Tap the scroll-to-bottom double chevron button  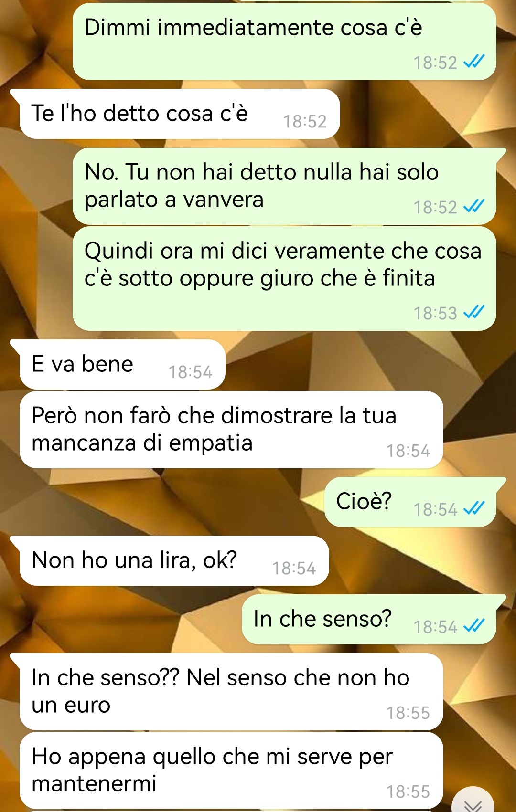coord(473,802)
